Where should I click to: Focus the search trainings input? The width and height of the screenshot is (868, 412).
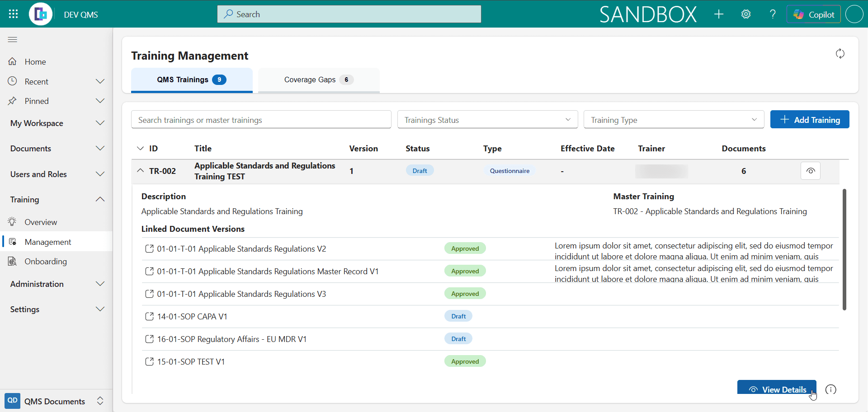click(261, 120)
